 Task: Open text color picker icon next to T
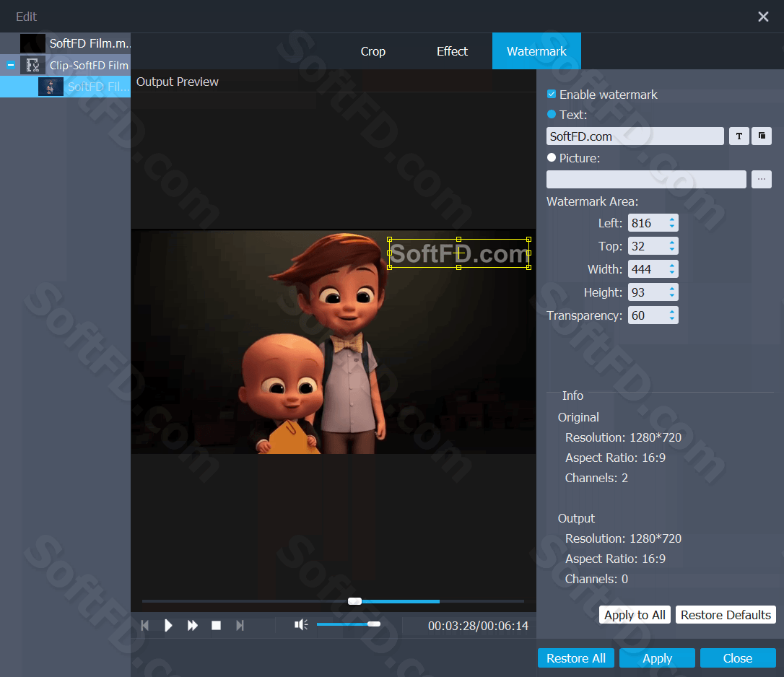click(x=762, y=136)
